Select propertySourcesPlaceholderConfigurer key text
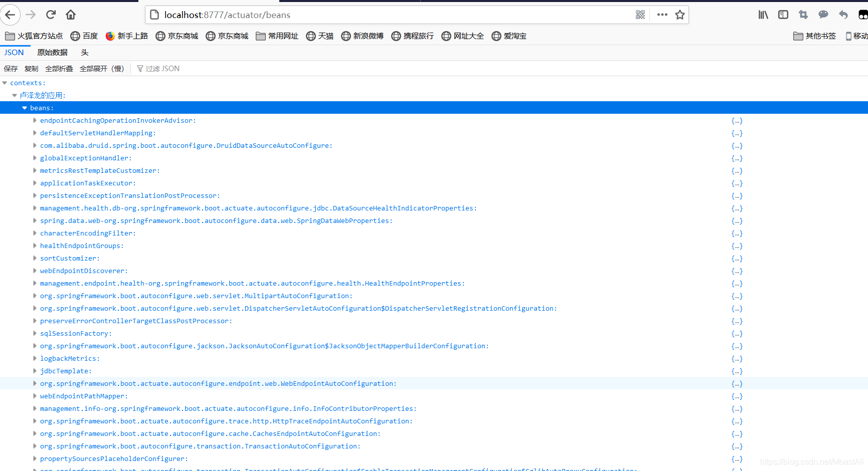 pyautogui.click(x=114, y=458)
